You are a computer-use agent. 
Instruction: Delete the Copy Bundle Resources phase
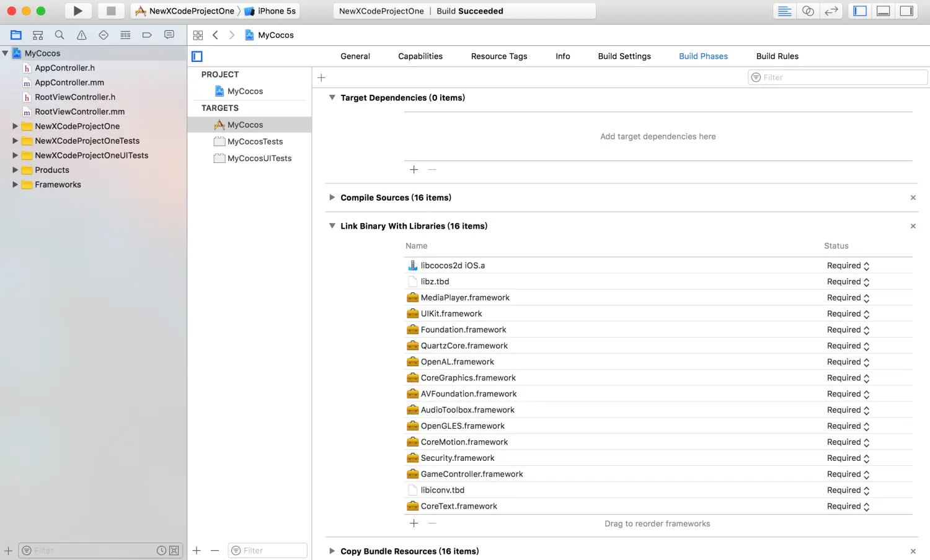coord(913,551)
